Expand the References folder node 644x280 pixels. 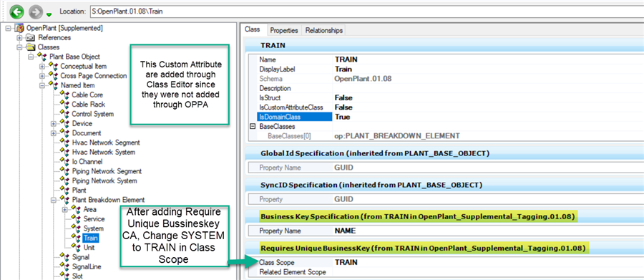click(19, 37)
